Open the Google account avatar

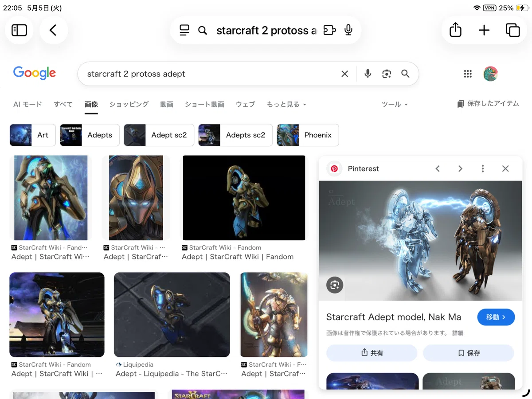tap(490, 74)
